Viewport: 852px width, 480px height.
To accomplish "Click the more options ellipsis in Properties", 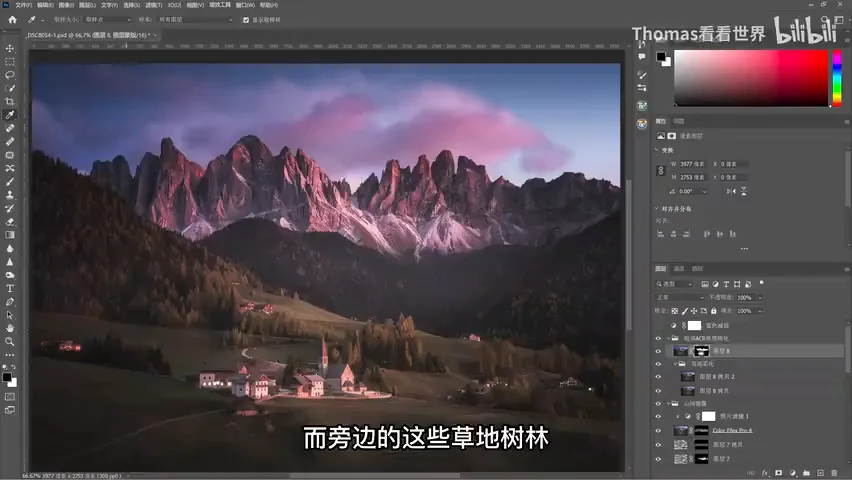I will click(x=744, y=249).
